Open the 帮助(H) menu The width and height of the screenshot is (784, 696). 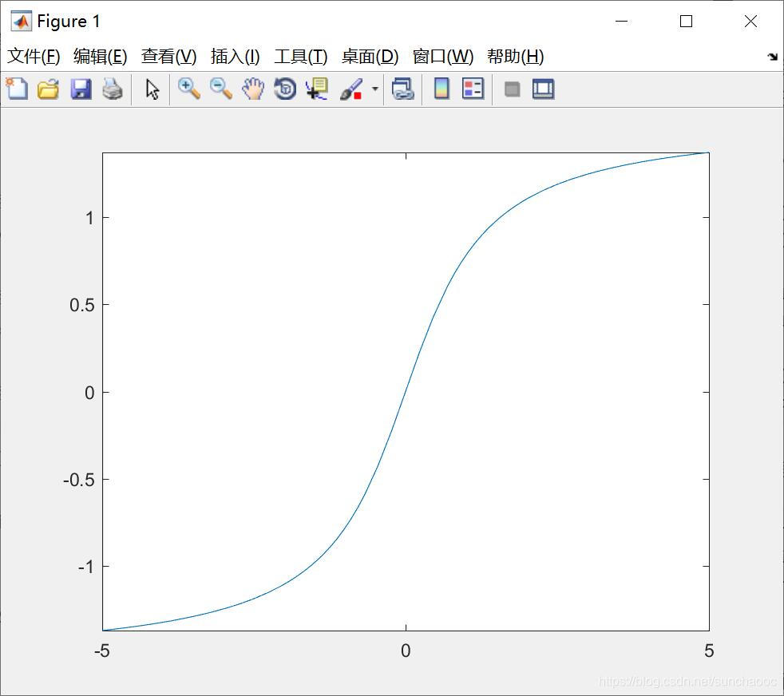tap(516, 56)
